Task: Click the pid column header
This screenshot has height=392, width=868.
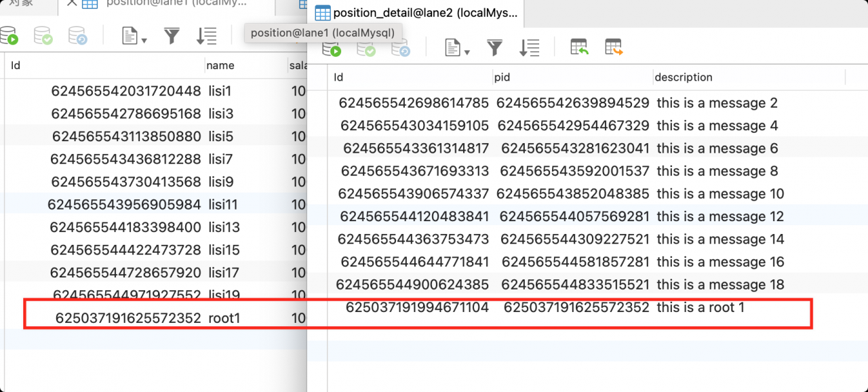Action: (502, 77)
